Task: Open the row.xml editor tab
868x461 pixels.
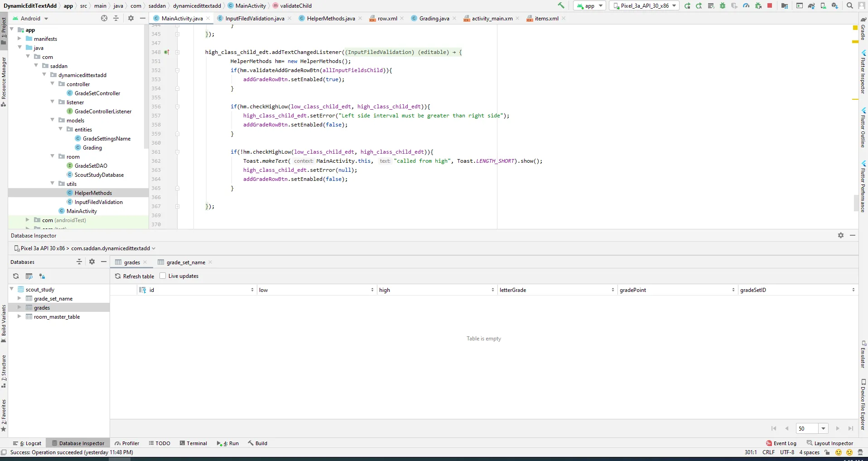Action: click(387, 18)
